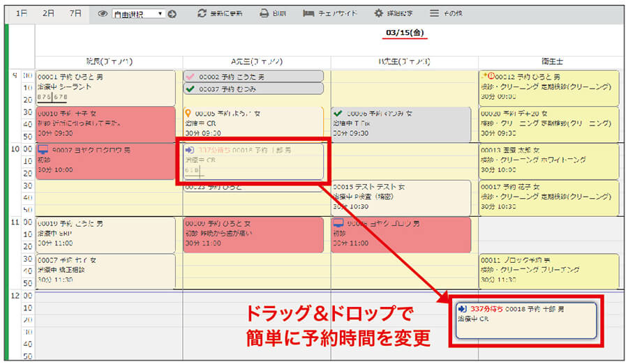The height and width of the screenshot is (364, 628).
Task: Click the refresh (最新に更新) icon
Action: (x=202, y=13)
